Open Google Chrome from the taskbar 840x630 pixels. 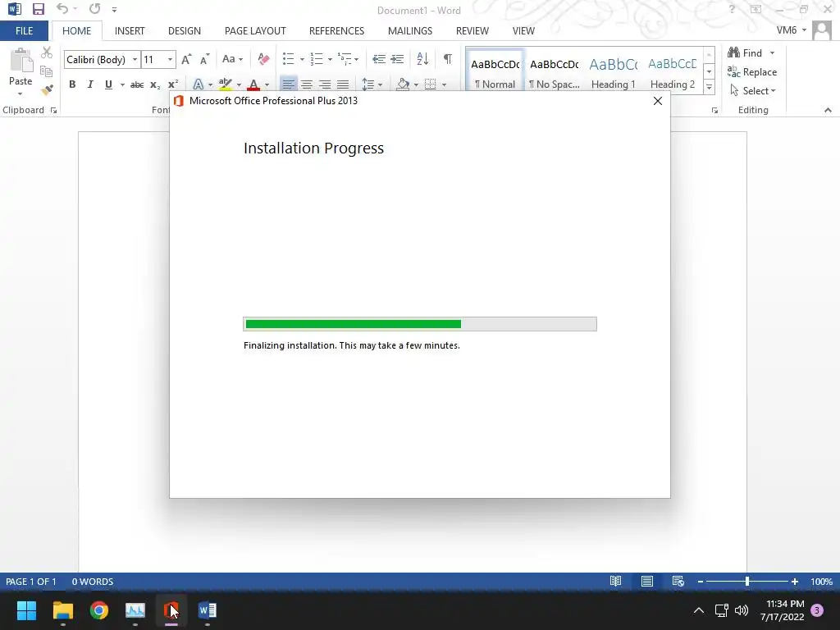[99, 610]
